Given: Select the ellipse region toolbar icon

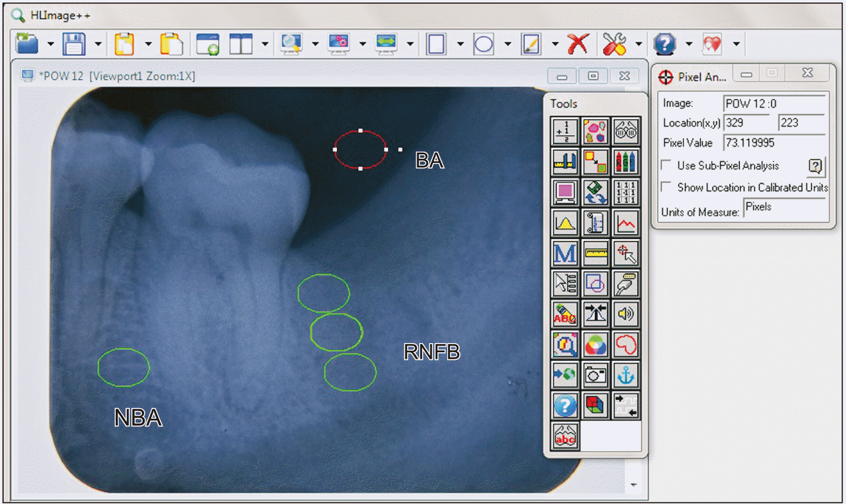Looking at the screenshot, I should tap(484, 44).
